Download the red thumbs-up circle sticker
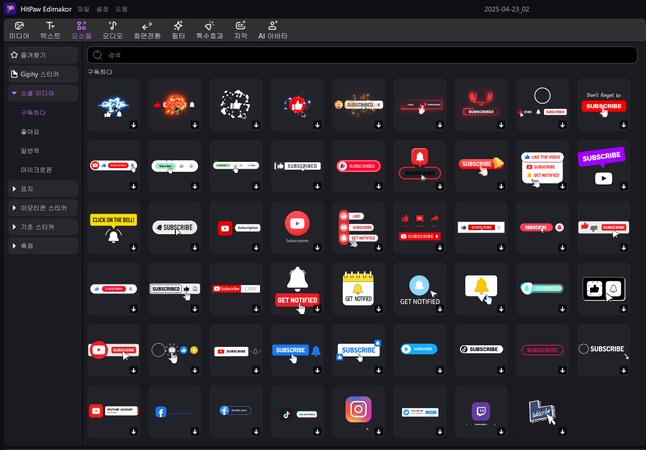The image size is (646, 450). 317,125
